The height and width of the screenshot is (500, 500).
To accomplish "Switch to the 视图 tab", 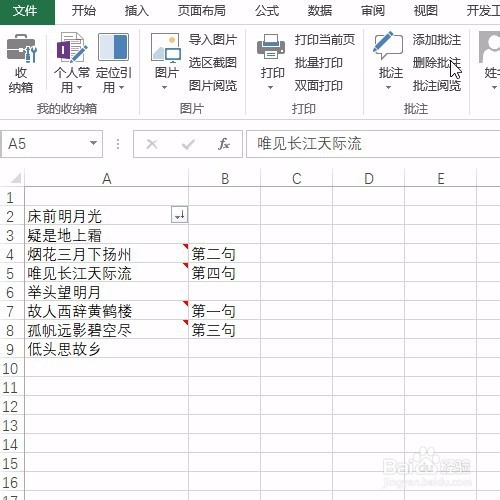I will [425, 11].
